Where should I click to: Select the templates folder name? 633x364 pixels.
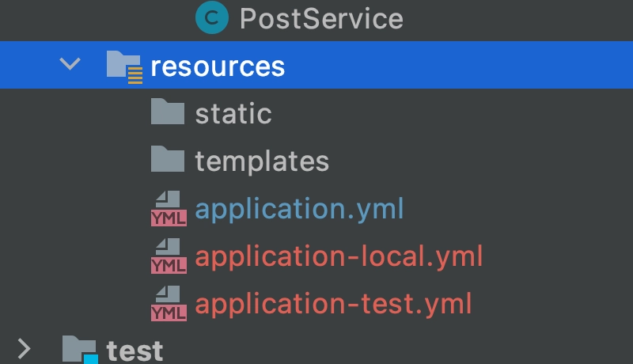click(262, 161)
